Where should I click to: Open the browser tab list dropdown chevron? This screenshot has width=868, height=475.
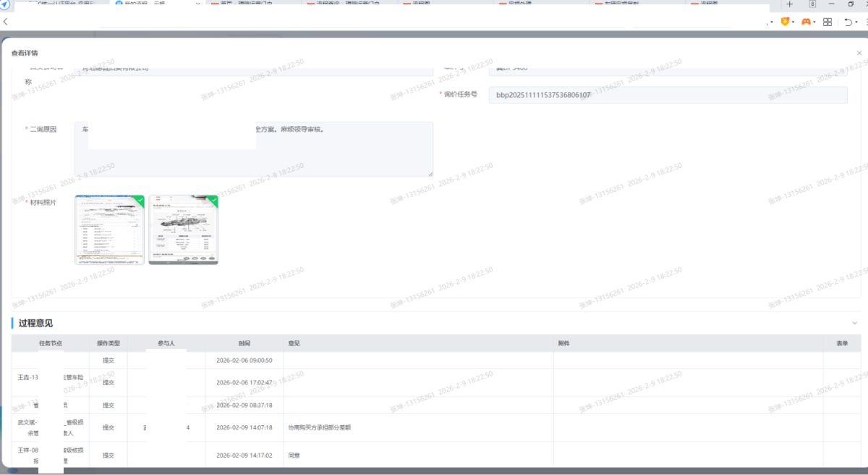click(199, 4)
